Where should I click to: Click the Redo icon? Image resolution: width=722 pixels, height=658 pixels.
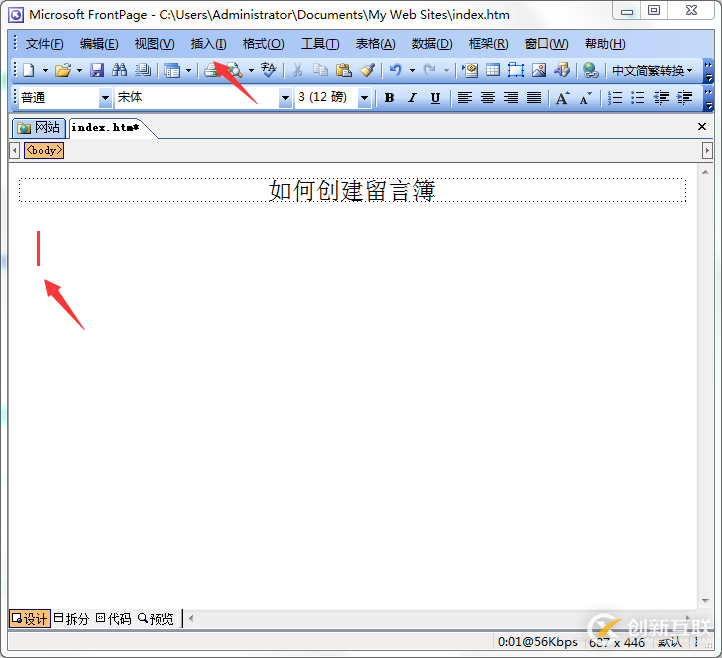click(430, 70)
